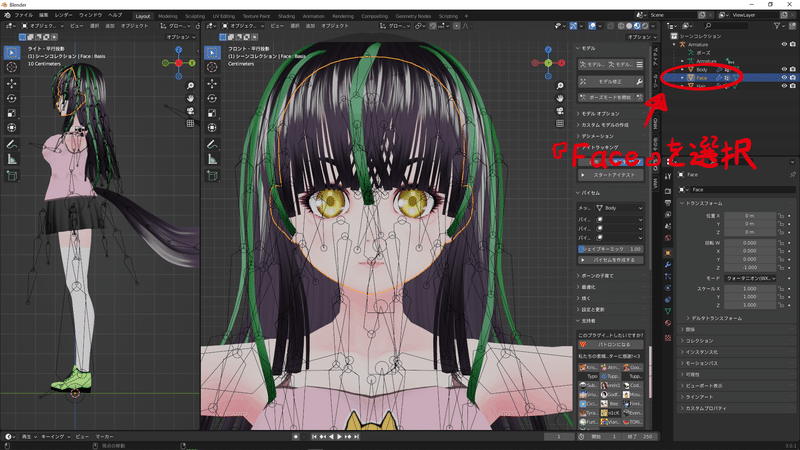Open Texture properties checker tab icon
The image size is (800, 450).
click(x=668, y=338)
